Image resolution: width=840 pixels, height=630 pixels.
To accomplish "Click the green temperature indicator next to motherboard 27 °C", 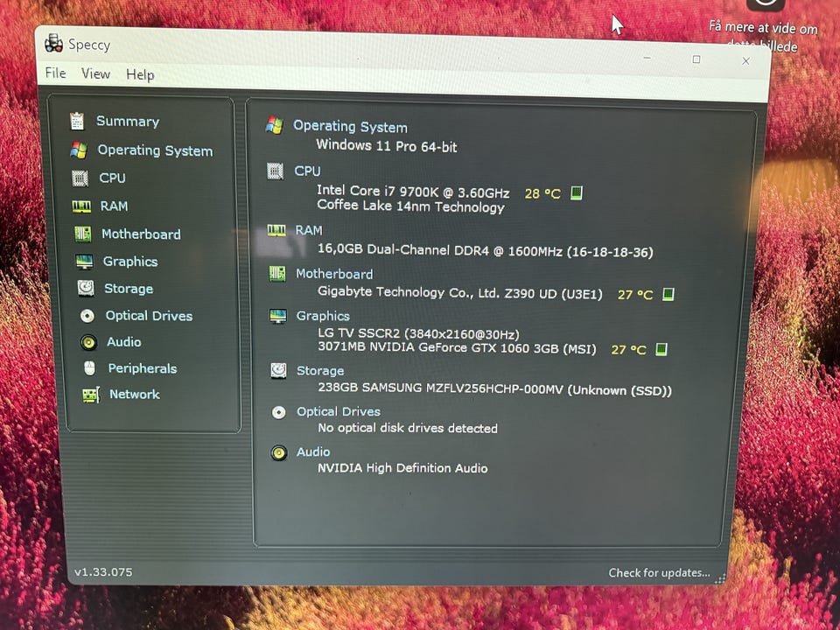I will [668, 295].
